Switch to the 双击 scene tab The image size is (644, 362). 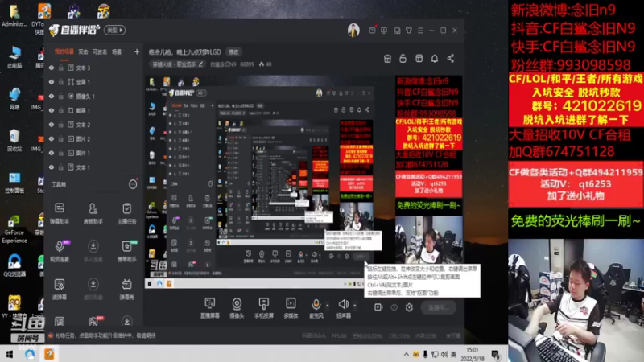[83, 51]
